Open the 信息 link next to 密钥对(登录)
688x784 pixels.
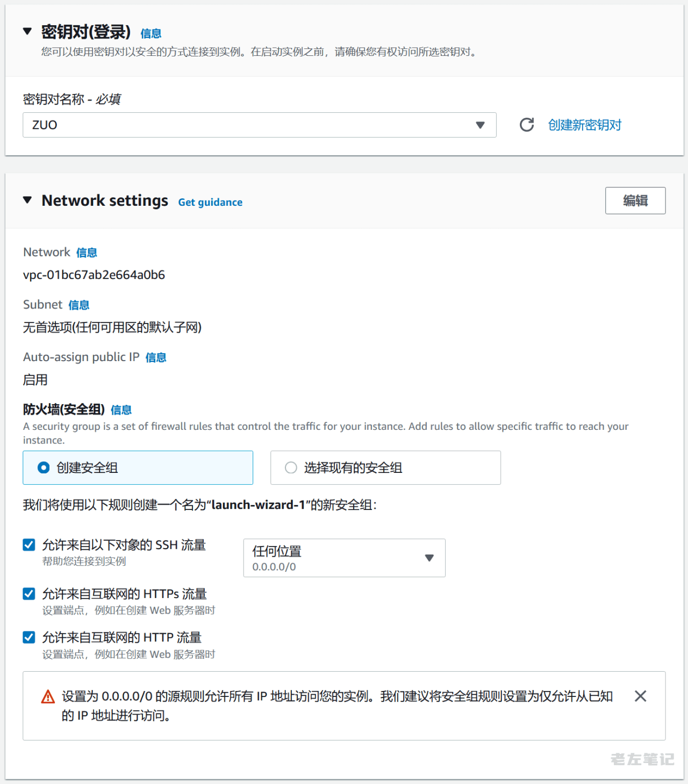tap(150, 34)
